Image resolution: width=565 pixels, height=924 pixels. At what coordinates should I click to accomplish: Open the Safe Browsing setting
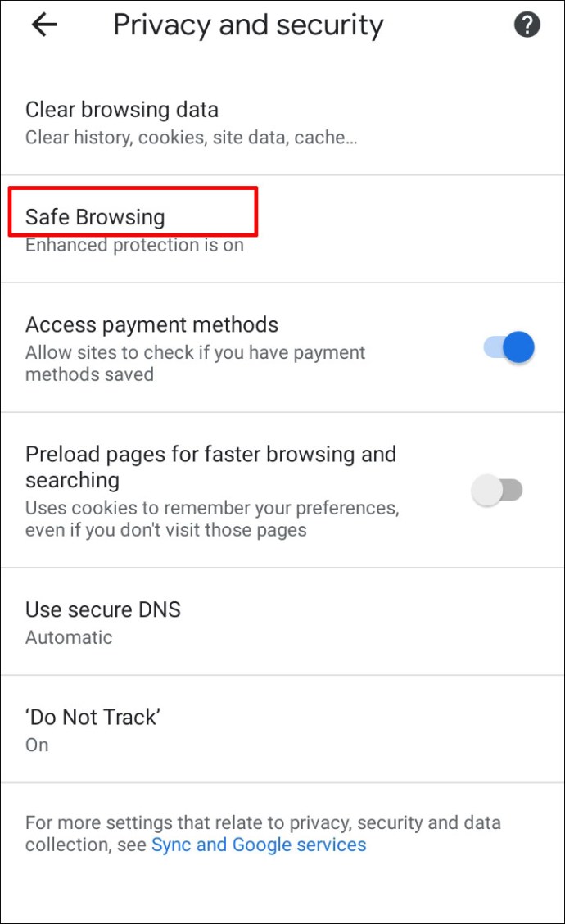tap(282, 229)
